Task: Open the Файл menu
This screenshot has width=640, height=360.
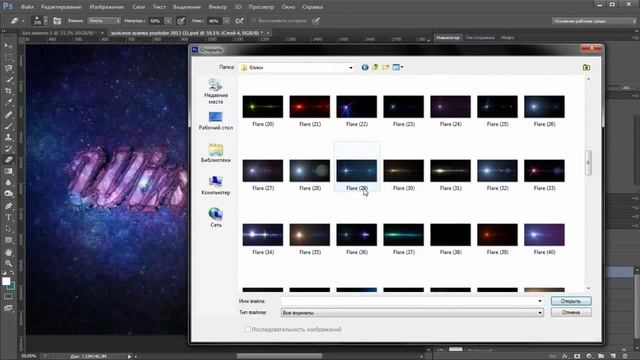Action: point(27,7)
